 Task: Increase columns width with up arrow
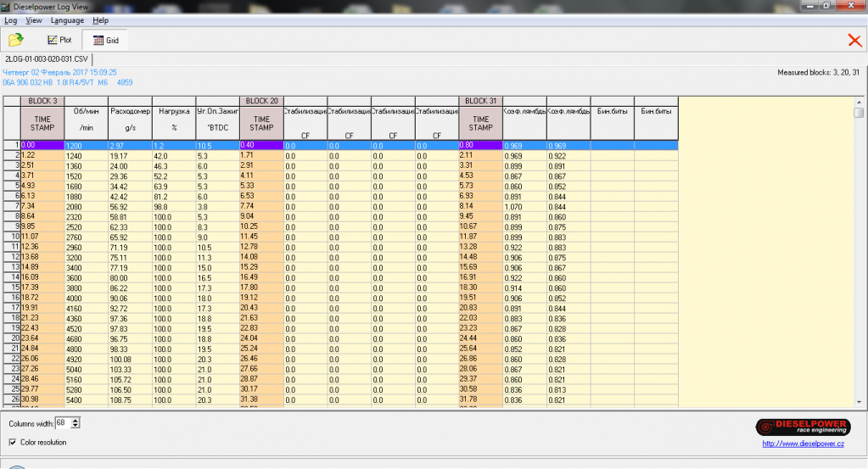[x=76, y=419]
